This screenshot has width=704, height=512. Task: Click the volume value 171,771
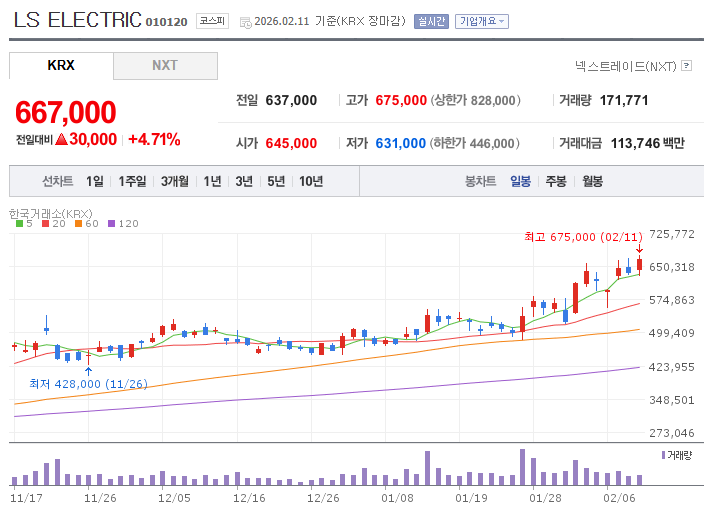[624, 100]
